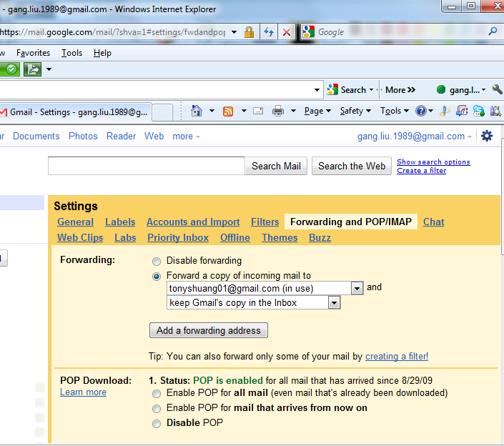Open keep Gmail's copy in Inbox dropdown
Screen dimensions: 504x446
(334, 302)
